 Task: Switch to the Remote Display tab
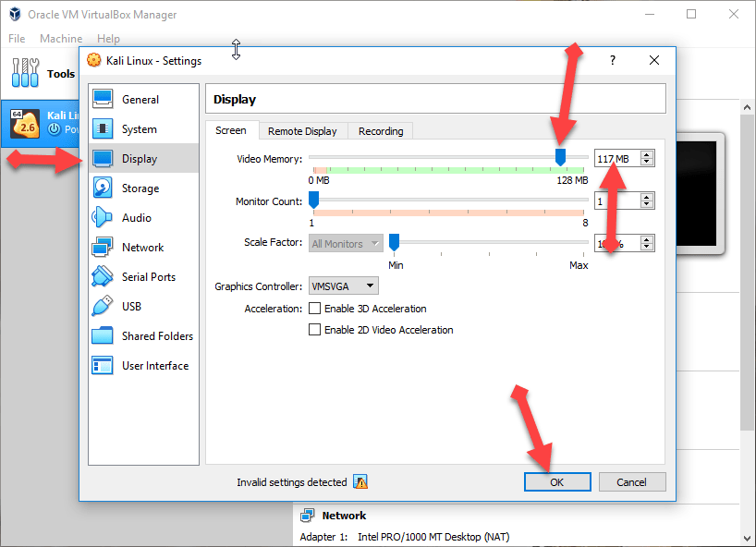click(303, 131)
